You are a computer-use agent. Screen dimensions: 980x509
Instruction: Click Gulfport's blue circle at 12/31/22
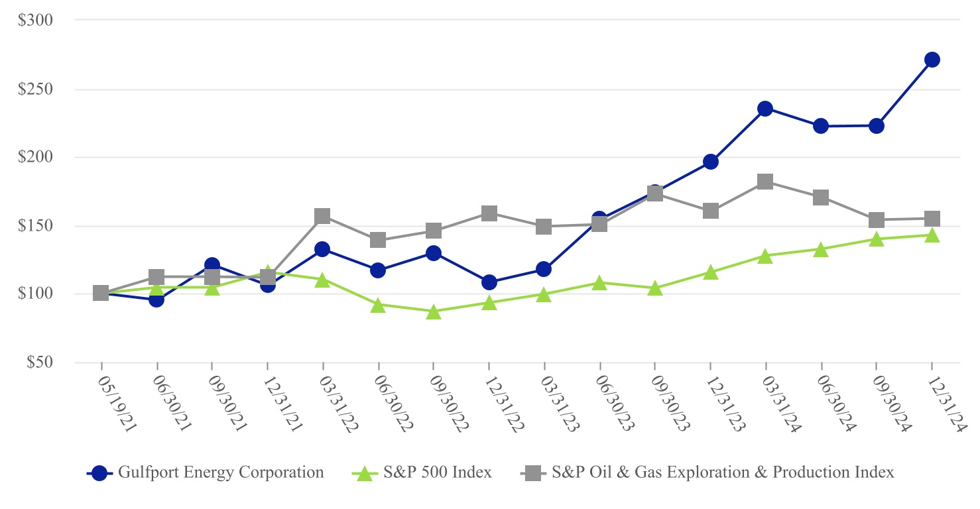click(x=489, y=282)
